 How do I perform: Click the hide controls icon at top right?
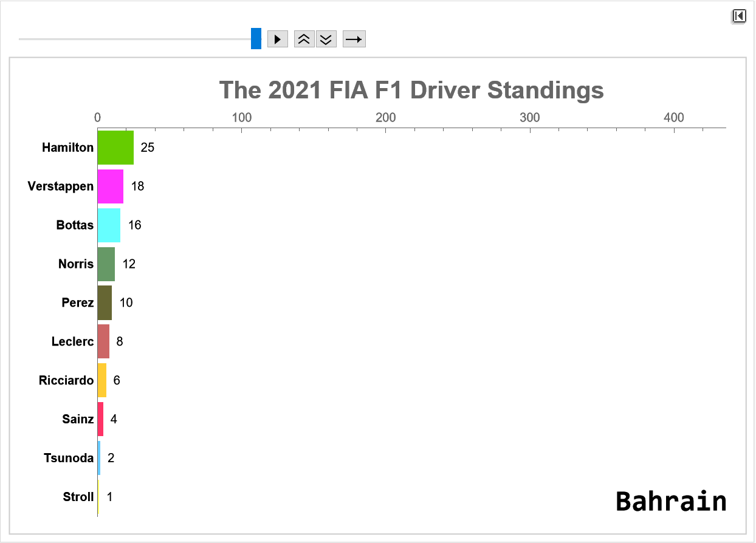tap(739, 16)
